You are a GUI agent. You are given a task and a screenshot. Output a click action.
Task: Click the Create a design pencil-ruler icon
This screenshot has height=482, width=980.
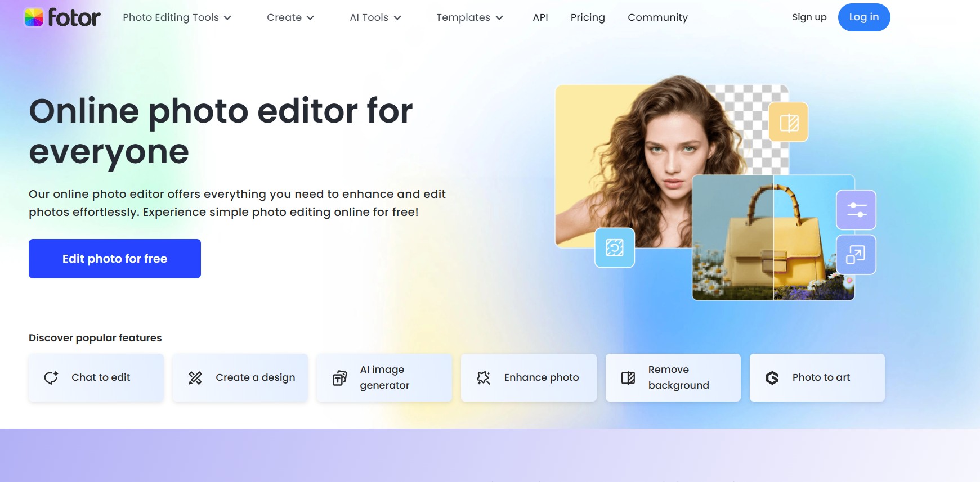[195, 378]
